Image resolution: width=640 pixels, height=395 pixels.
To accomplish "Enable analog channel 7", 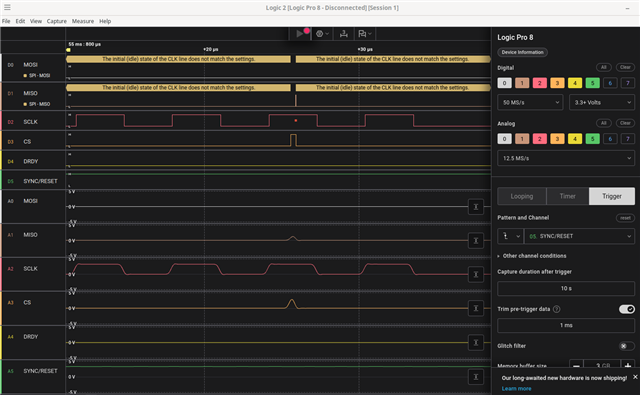I will click(x=628, y=139).
